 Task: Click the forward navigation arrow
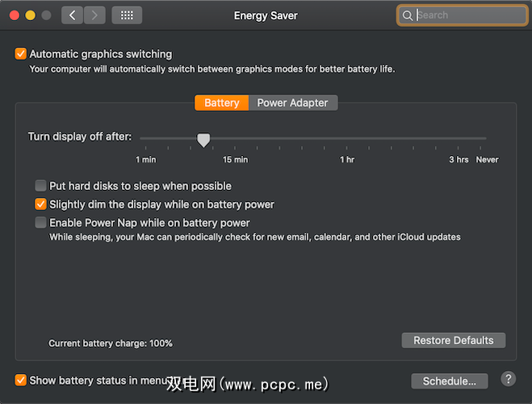[x=94, y=15]
